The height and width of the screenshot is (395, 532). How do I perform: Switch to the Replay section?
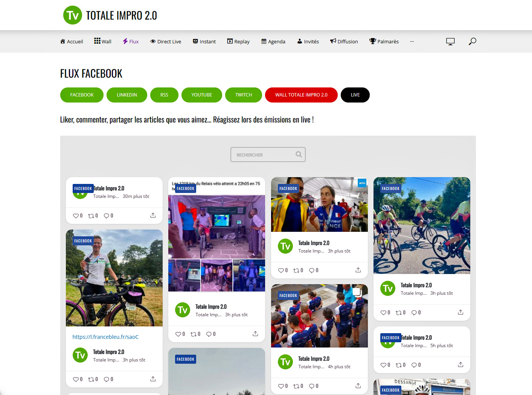pyautogui.click(x=238, y=41)
